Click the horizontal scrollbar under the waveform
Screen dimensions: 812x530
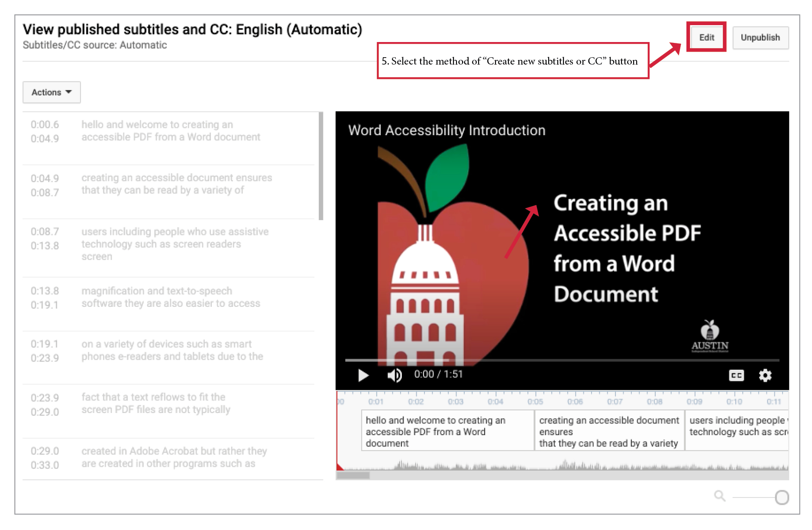[x=353, y=475]
